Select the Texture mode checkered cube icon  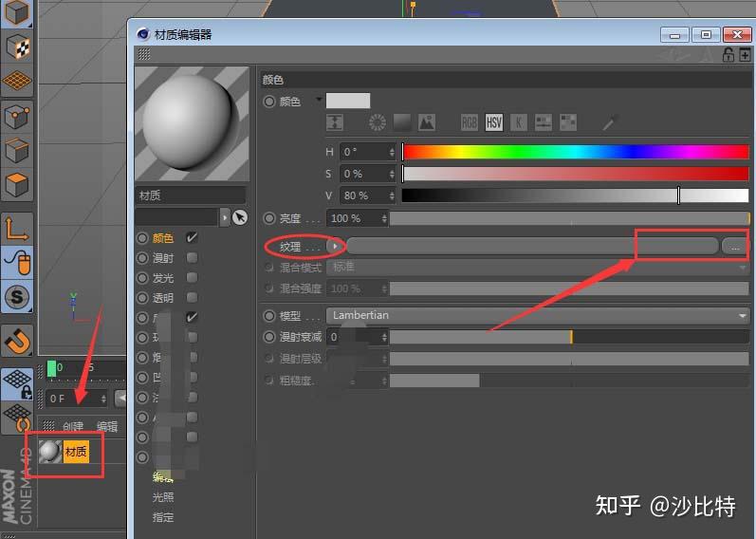point(17,46)
